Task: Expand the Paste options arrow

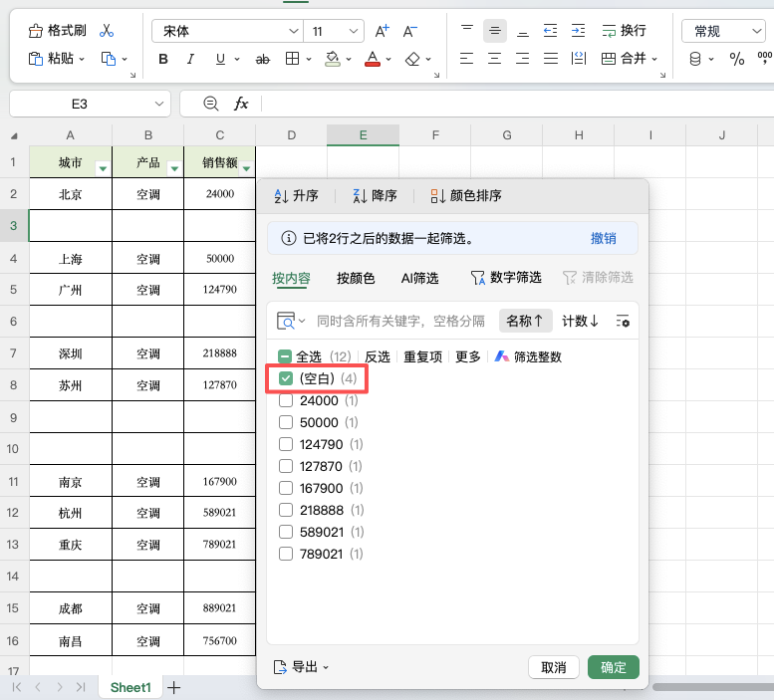Action: pos(82,59)
